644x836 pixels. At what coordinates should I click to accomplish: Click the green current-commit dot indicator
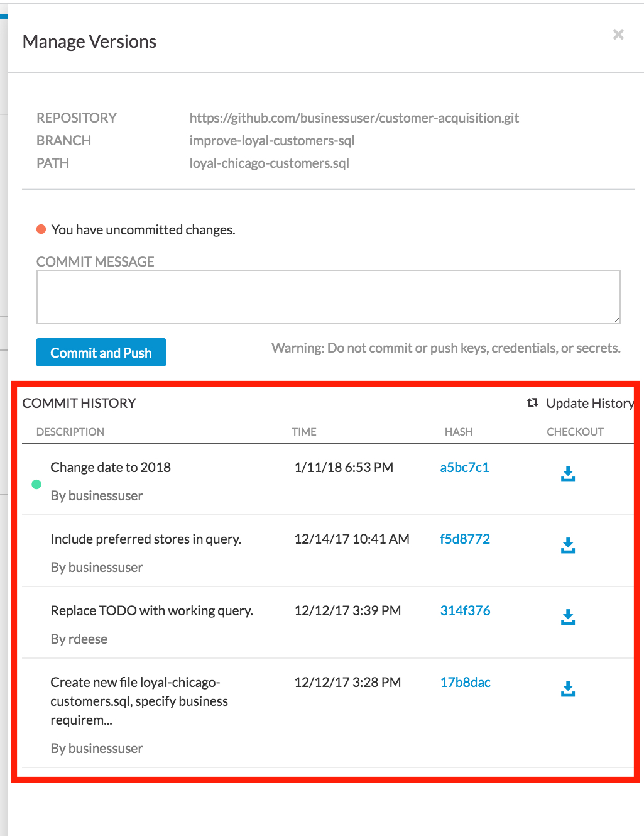36,484
